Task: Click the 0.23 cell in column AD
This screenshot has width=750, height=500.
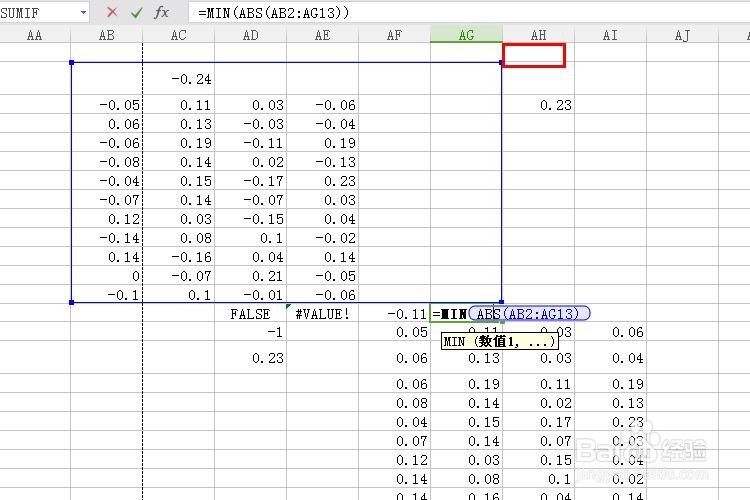Action: click(251, 357)
